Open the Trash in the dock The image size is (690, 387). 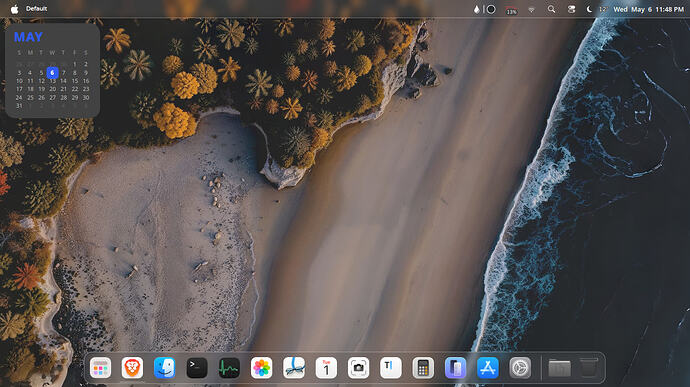point(589,368)
